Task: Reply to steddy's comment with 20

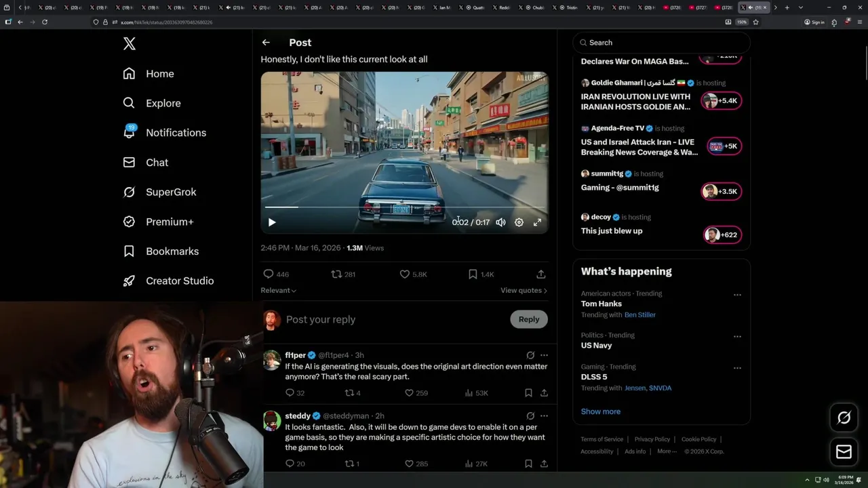Action: click(x=295, y=464)
